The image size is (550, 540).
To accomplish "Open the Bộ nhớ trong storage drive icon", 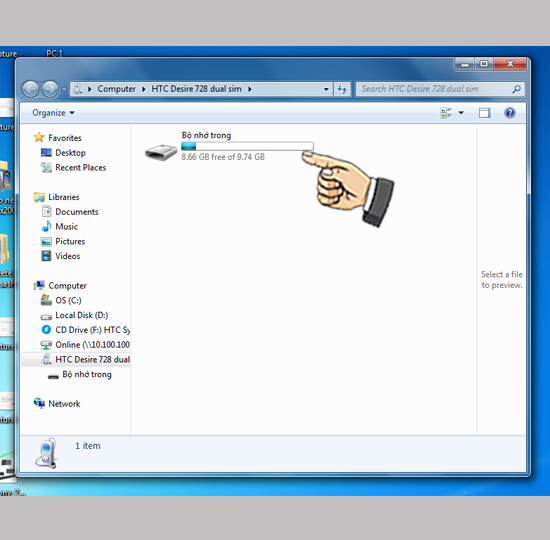I will (x=161, y=152).
